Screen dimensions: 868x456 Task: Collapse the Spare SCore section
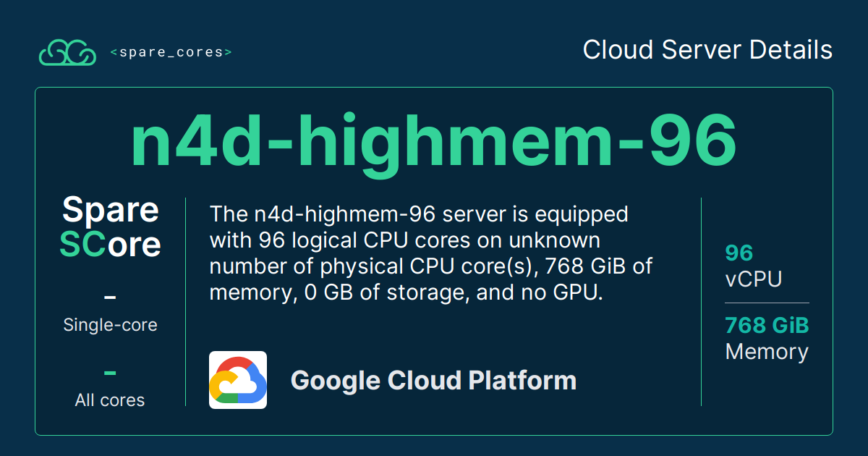pyautogui.click(x=110, y=227)
